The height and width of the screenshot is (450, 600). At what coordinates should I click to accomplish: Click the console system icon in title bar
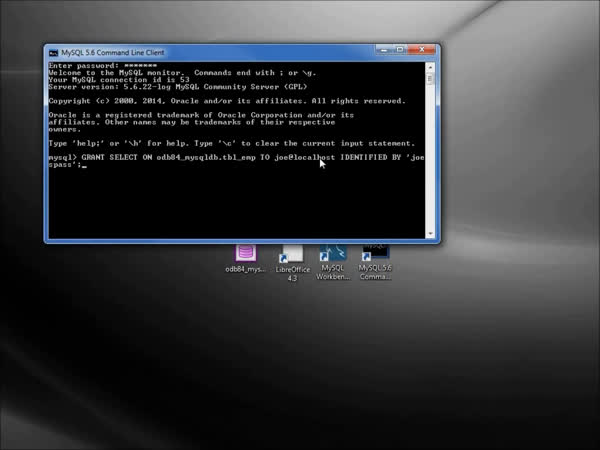pyautogui.click(x=54, y=53)
